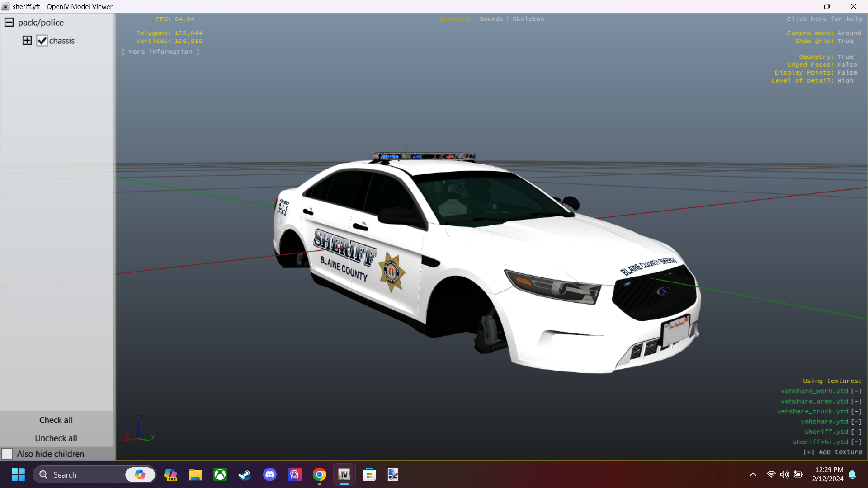Open Click here for help link
The width and height of the screenshot is (868, 488).
824,19
